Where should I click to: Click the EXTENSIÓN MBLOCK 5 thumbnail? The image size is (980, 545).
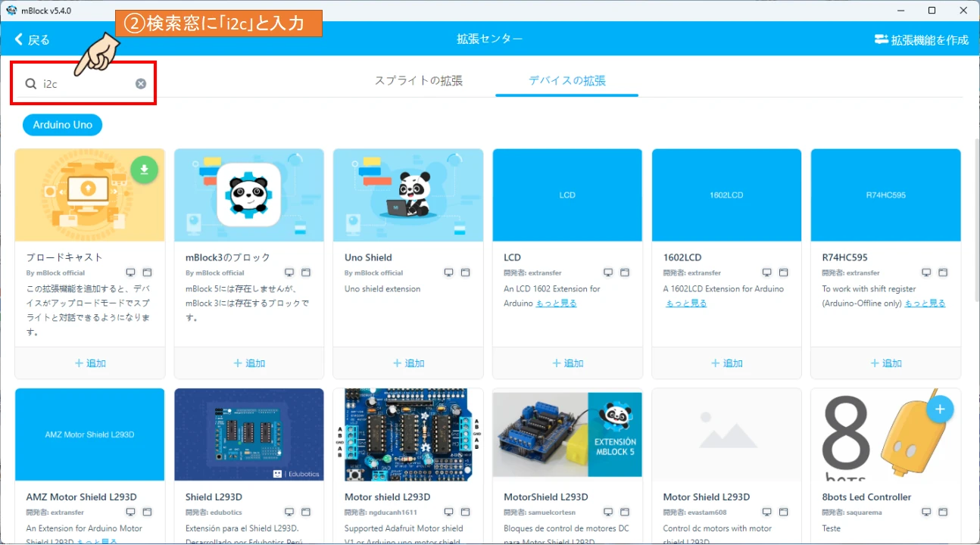point(567,434)
